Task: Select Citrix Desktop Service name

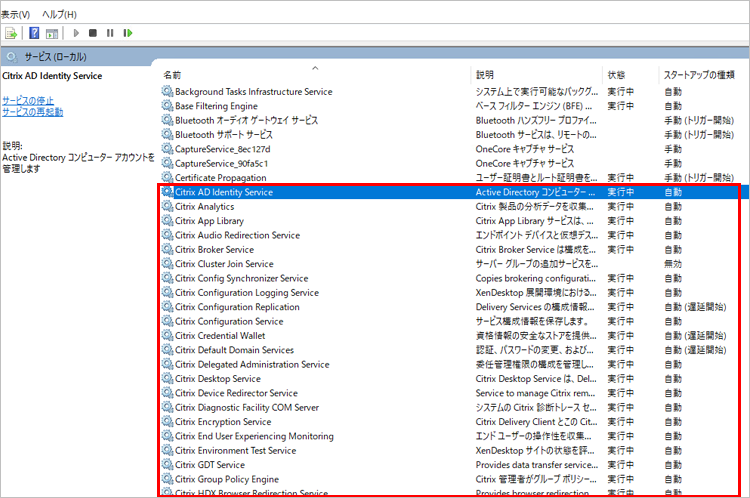Action: point(218,379)
